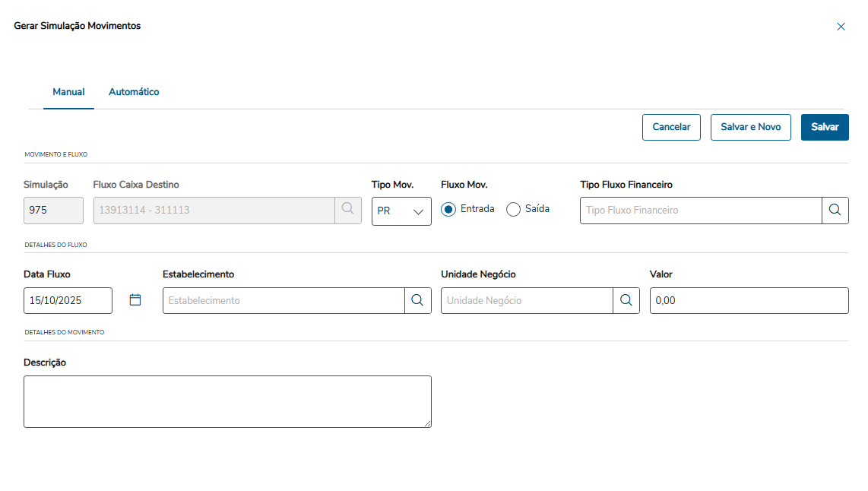868x491 pixels.
Task: Focus the Tipo Fluxo Financeiro text field
Action: click(x=700, y=210)
